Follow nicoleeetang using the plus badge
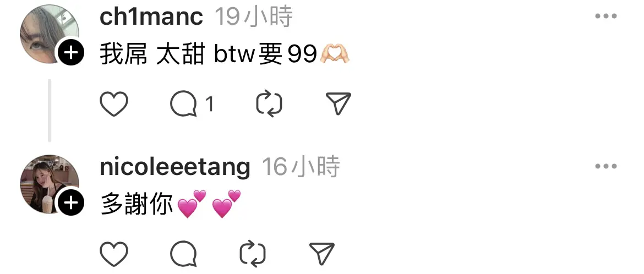This screenshot has height=274, width=644. click(x=70, y=202)
